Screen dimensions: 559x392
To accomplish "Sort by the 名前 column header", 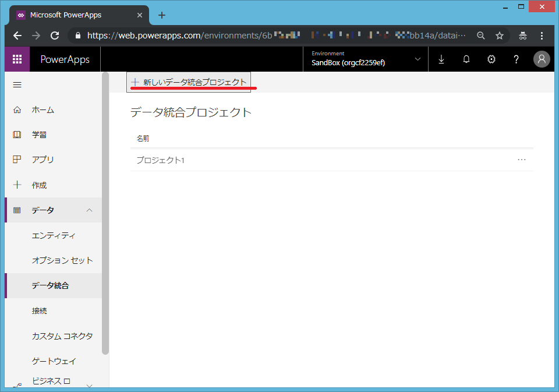I will 143,139.
